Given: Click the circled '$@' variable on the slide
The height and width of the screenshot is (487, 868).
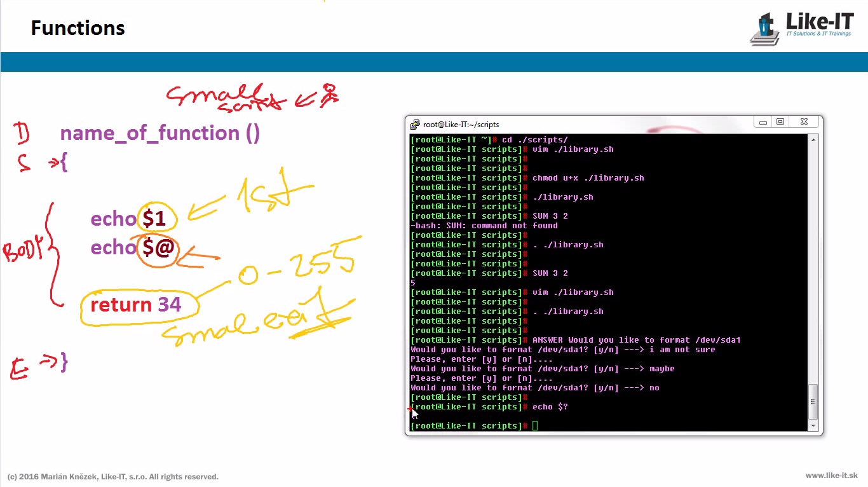Looking at the screenshot, I should [x=158, y=247].
